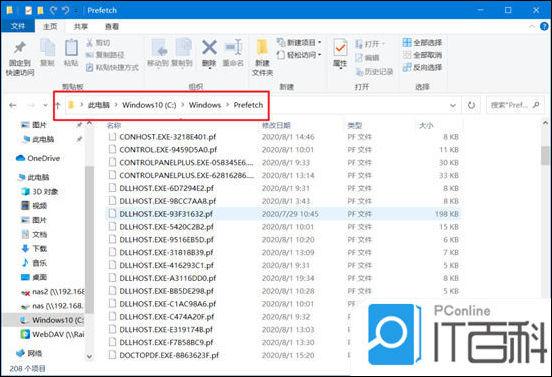This screenshot has height=377, width=552.
Task: Select nas2 network drive in navigation pane
Action: [52, 292]
